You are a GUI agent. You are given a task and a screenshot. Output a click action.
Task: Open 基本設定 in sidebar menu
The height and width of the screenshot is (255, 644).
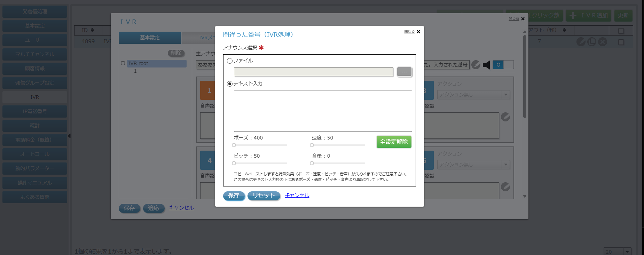35,26
